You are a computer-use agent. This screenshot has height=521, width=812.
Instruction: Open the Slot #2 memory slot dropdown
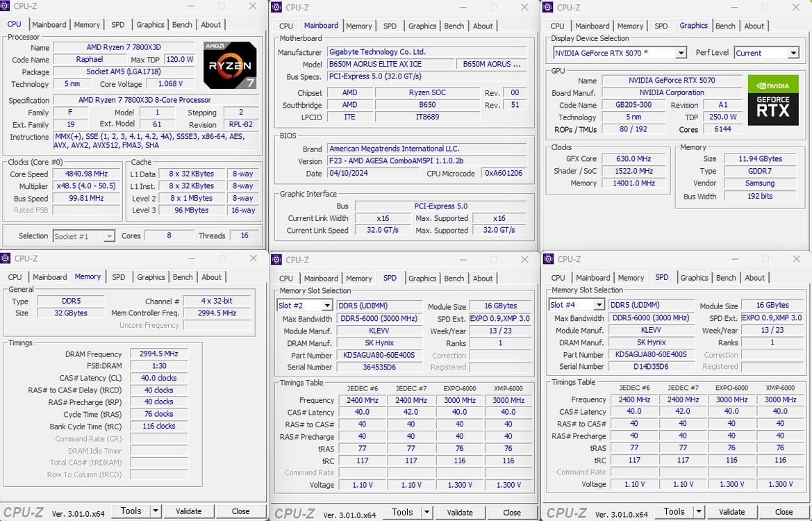(304, 306)
